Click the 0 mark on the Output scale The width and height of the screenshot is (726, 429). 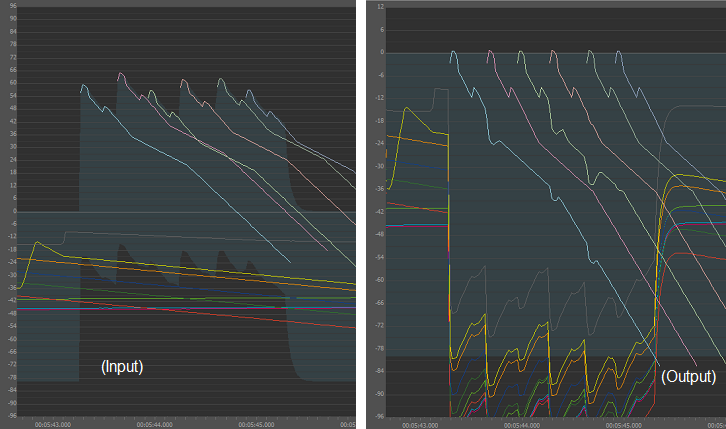(381, 52)
